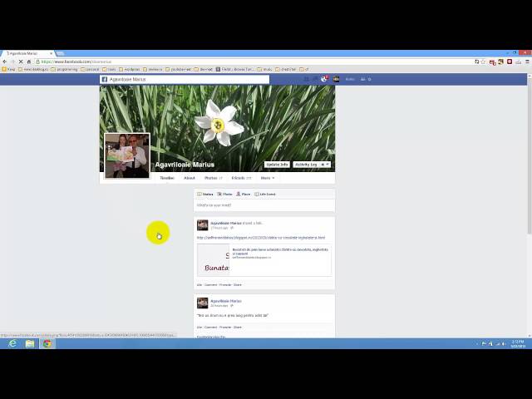Image resolution: width=532 pixels, height=399 pixels.
Task: Click the Update Info button
Action: tap(277, 165)
